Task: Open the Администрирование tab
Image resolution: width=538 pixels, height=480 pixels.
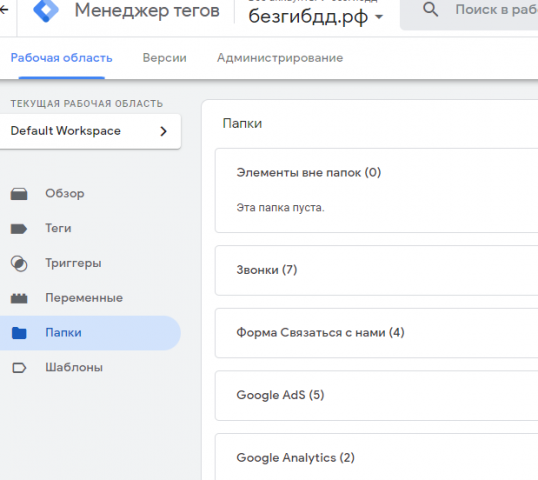Action: coord(280,58)
